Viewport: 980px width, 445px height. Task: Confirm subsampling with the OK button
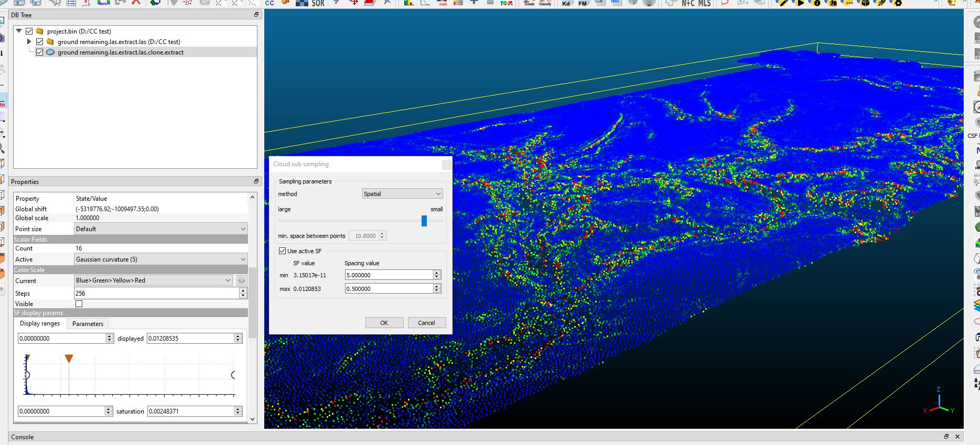384,323
